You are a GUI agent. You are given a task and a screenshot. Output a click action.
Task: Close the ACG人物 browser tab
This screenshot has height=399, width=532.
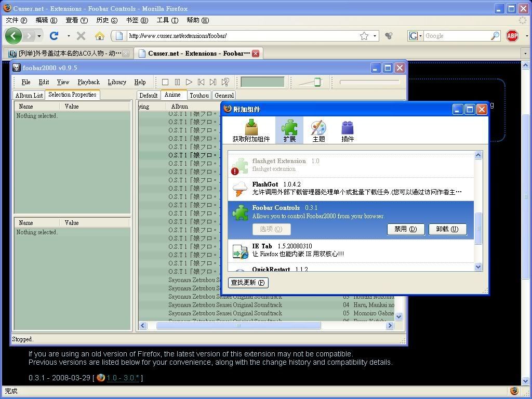pos(126,54)
